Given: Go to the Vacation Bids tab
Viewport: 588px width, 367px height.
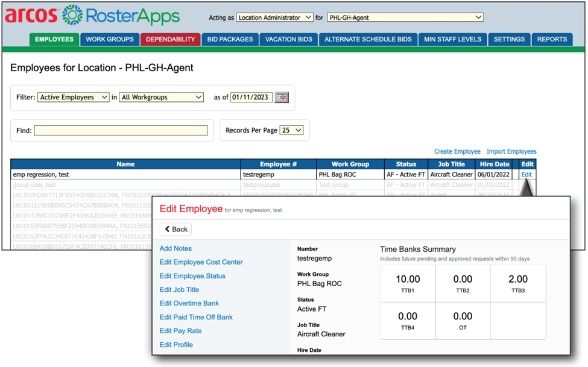Looking at the screenshot, I should tap(289, 39).
